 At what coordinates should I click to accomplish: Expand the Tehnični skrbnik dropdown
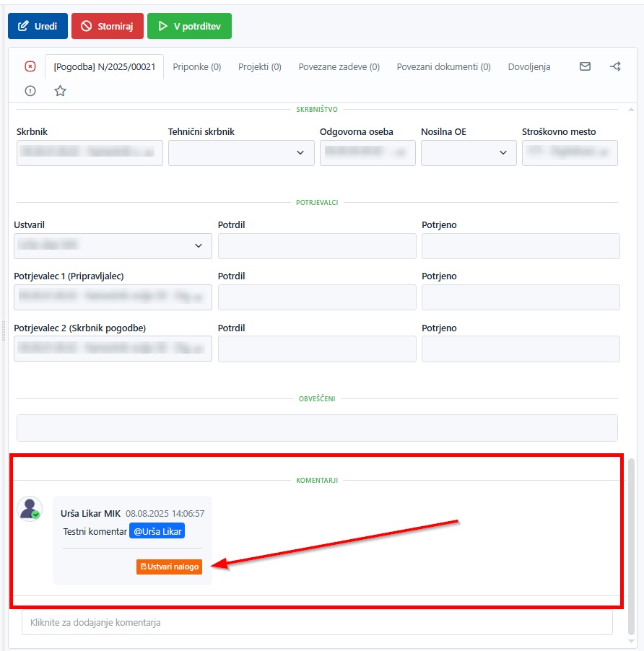241,153
